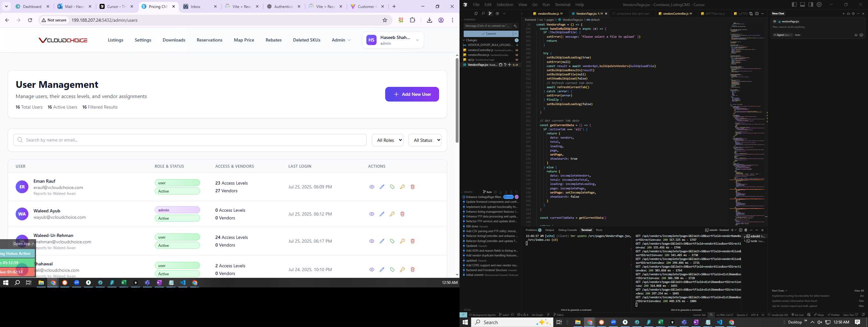Open Deleted SKUs navigation item

307,40
